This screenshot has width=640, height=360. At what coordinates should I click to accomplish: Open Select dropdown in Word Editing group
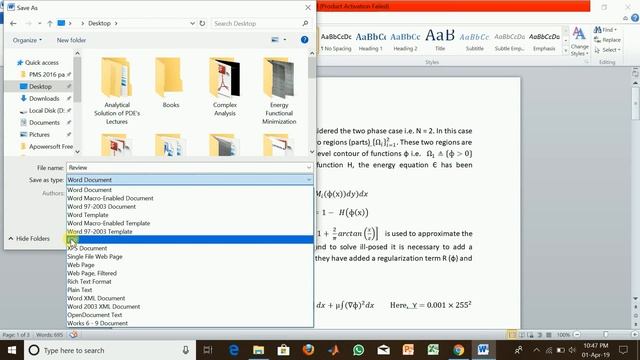607,50
